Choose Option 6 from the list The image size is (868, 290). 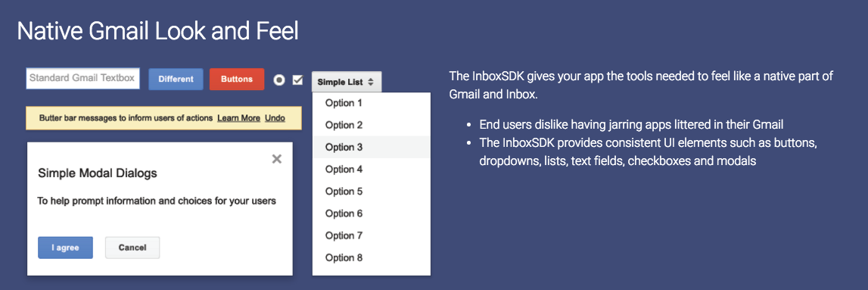tap(372, 214)
